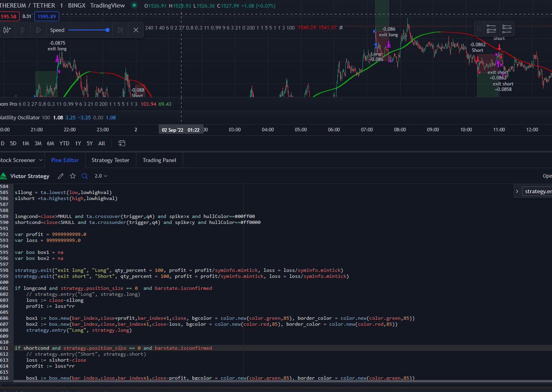Expand the Stock Screener dropdown arrow
The image size is (552, 392).
[x=40, y=160]
